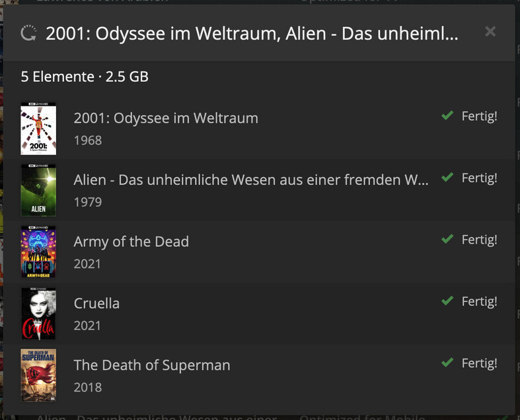Close the sync status dialog
This screenshot has height=420, width=520.
pos(490,31)
